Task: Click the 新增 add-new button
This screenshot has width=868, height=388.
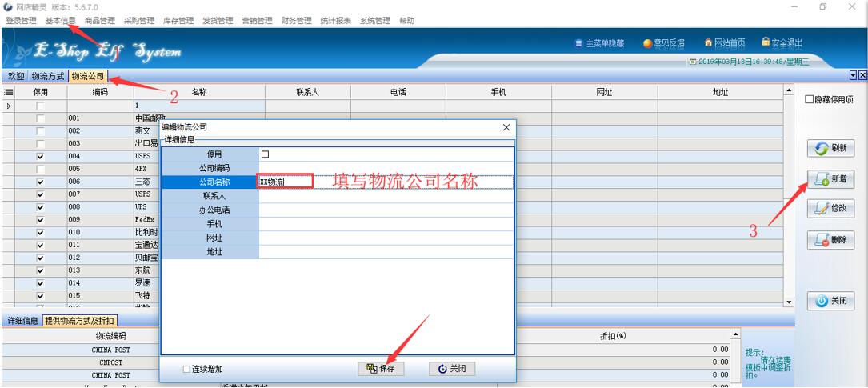Action: click(830, 179)
